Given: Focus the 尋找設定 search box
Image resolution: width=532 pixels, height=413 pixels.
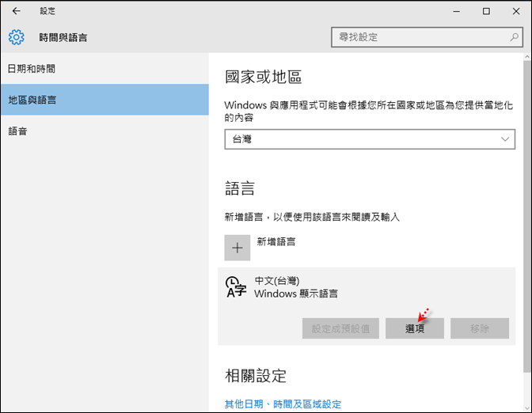Looking at the screenshot, I should (427, 37).
